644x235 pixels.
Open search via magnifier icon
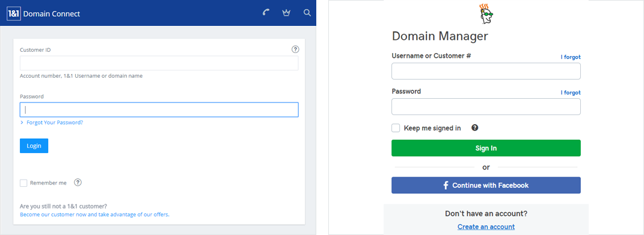click(307, 13)
